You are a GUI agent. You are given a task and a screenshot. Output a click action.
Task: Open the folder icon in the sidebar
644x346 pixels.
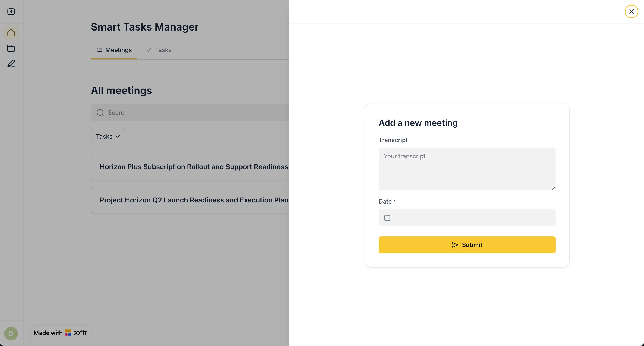(x=11, y=48)
